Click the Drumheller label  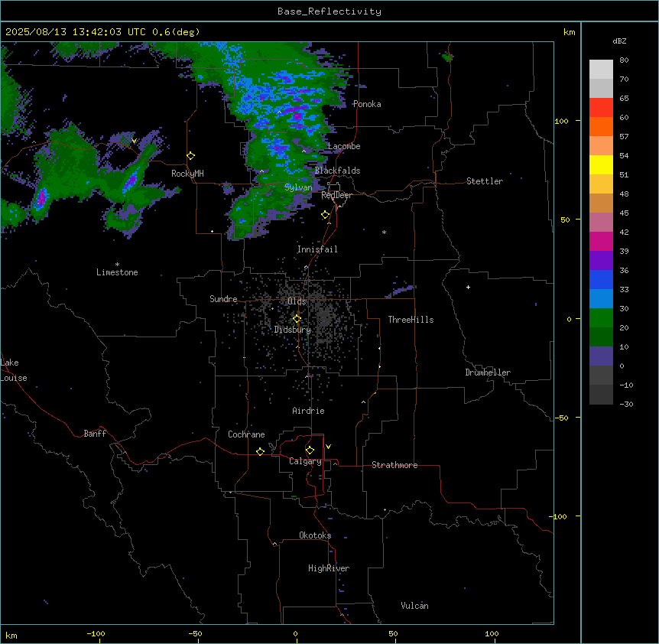click(x=488, y=372)
